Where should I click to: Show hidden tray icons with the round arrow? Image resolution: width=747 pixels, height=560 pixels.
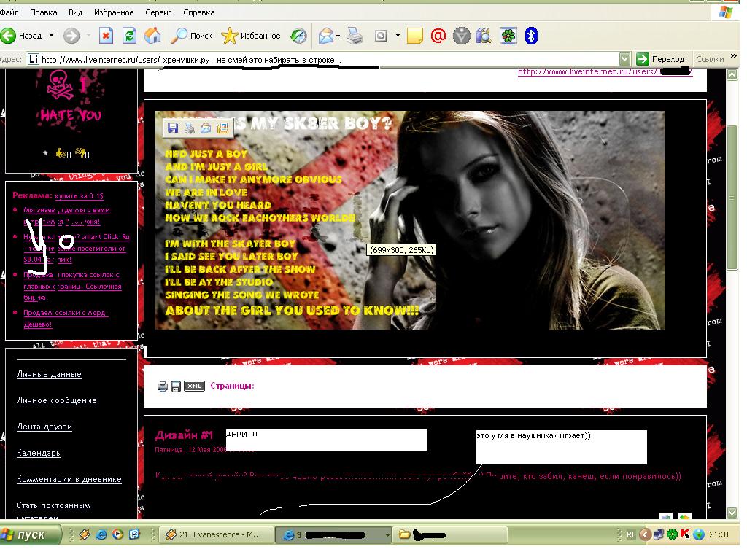click(646, 534)
